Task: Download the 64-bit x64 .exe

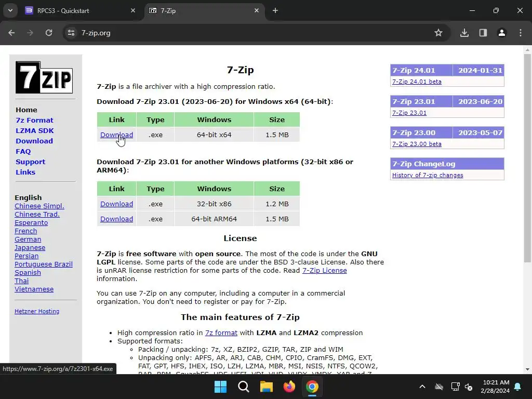Action: click(x=116, y=135)
